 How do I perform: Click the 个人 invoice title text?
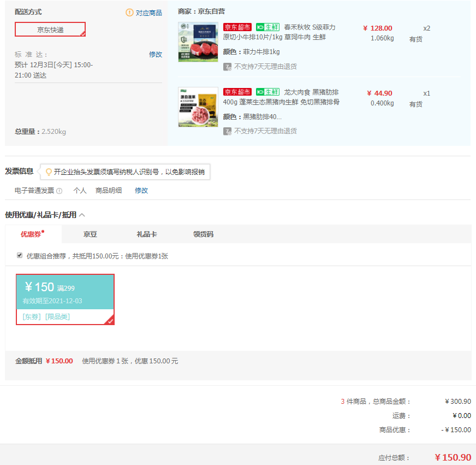point(80,191)
